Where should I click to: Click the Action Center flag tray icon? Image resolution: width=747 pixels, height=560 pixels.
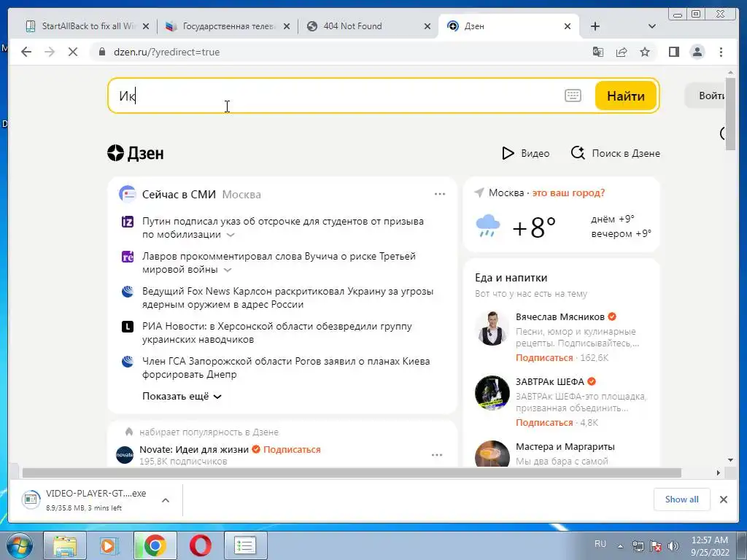(x=656, y=546)
